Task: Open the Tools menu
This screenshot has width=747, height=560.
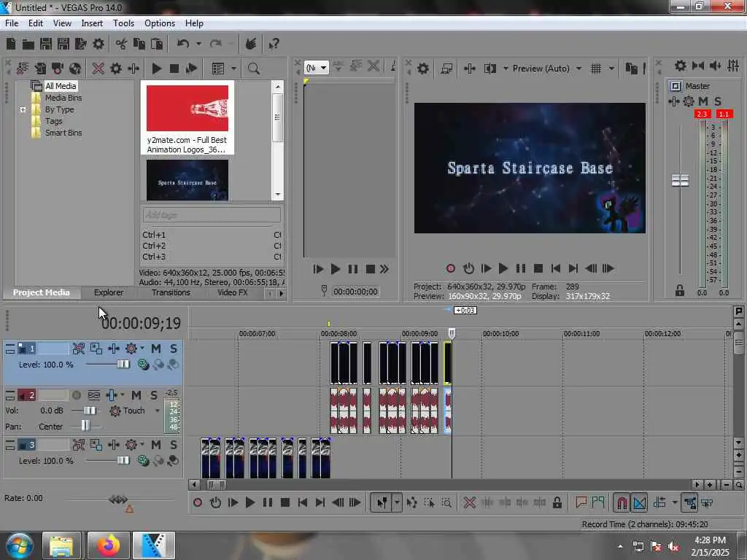Action: [123, 23]
